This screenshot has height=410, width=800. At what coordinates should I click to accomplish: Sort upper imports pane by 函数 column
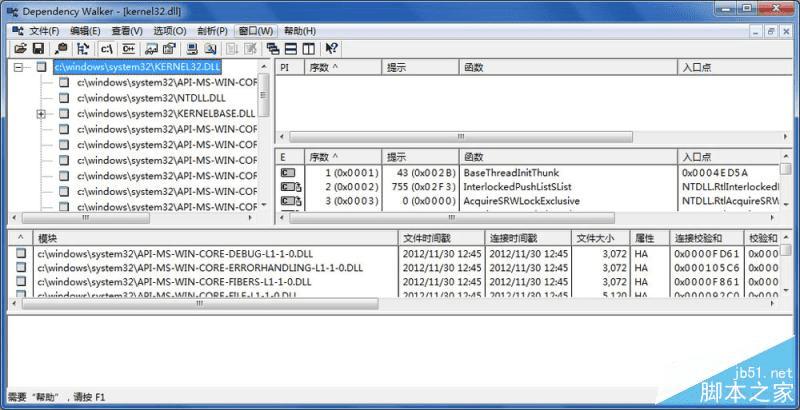tap(568, 67)
